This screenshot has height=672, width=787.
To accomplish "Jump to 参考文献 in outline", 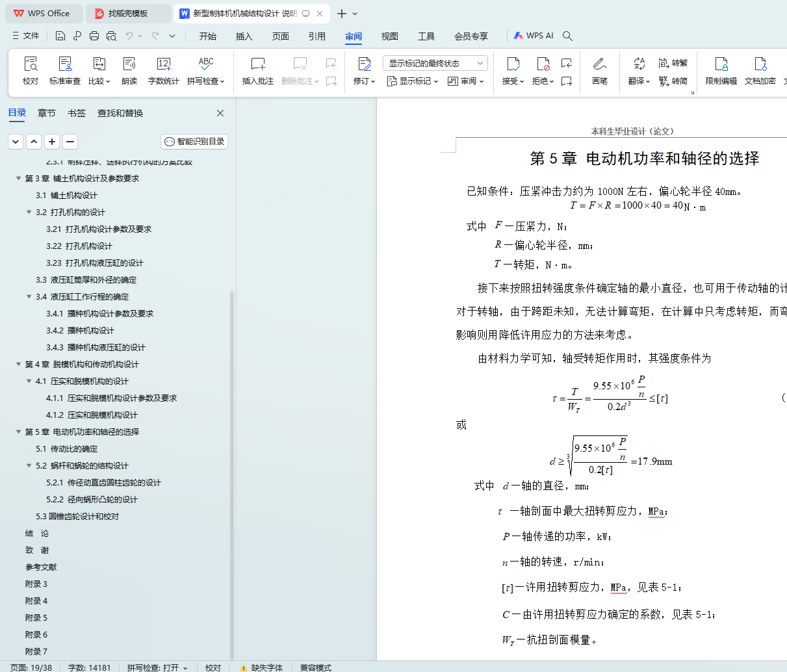I will tap(41, 567).
